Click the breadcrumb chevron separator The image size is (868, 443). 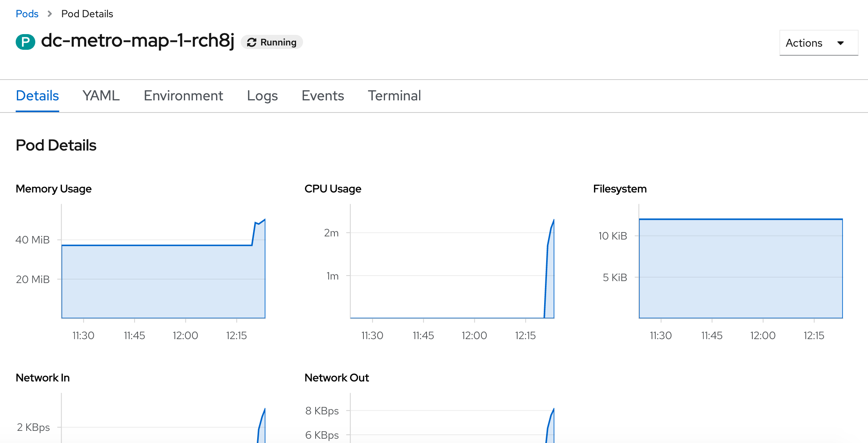(x=50, y=14)
